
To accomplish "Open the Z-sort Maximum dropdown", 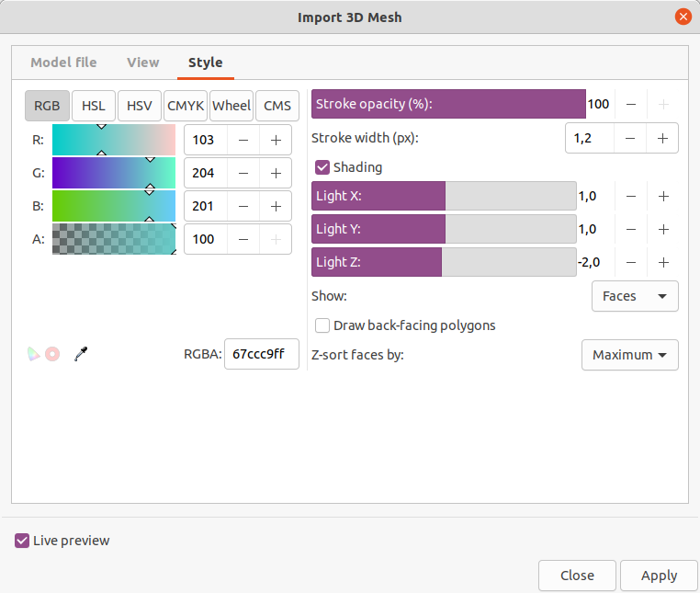I will coord(630,355).
